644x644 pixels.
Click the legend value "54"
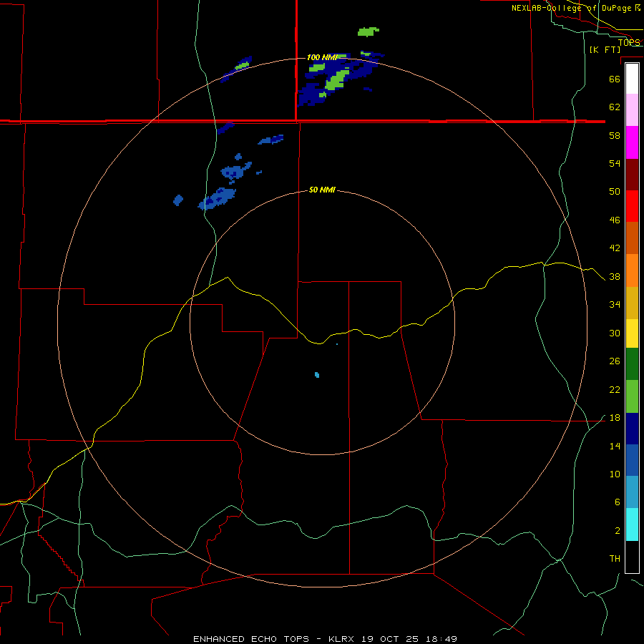pyautogui.click(x=615, y=163)
